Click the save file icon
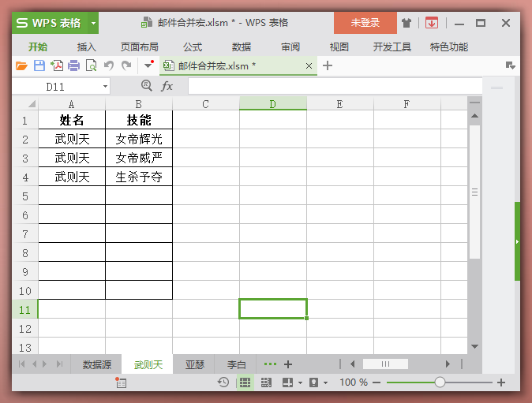 [39, 65]
